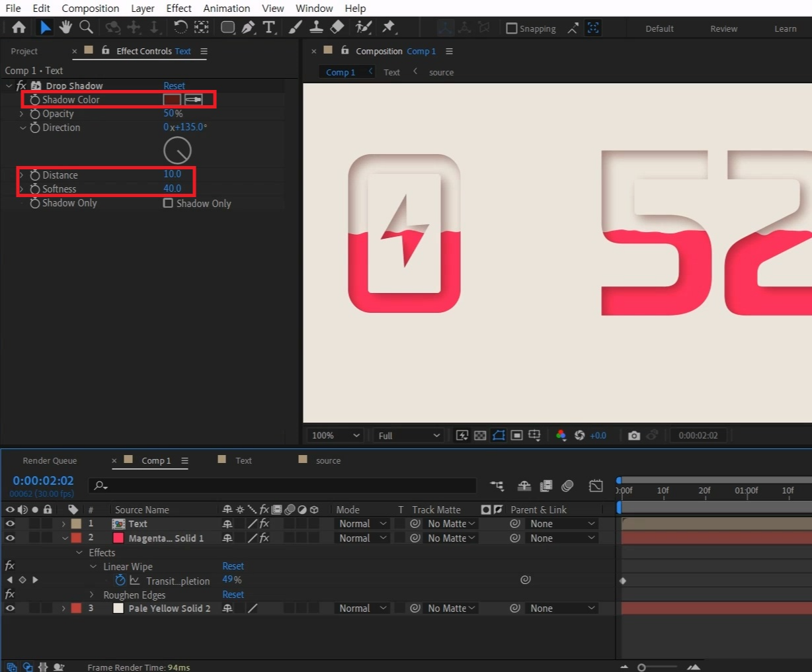Disable the Linear Wipe fx switch
This screenshot has height=672, width=812.
10,566
